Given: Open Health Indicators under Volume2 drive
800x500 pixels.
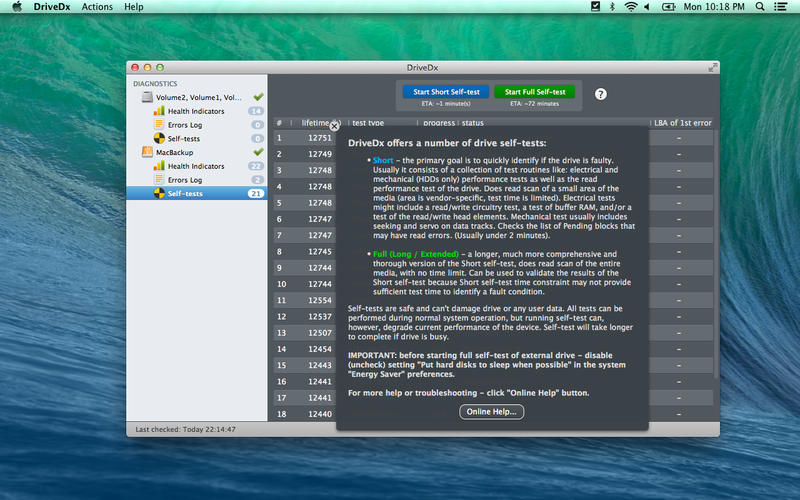Looking at the screenshot, I should pos(196,111).
